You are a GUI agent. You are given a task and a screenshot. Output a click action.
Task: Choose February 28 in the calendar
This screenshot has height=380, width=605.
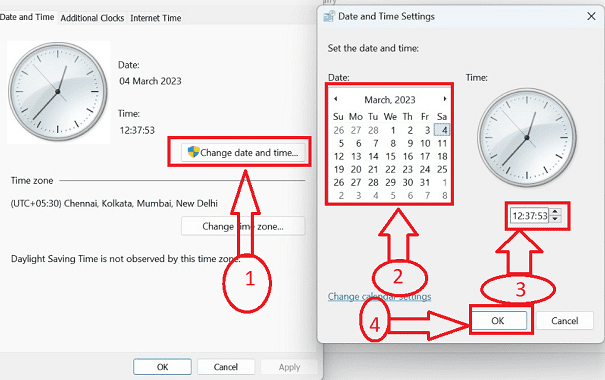[x=373, y=130]
